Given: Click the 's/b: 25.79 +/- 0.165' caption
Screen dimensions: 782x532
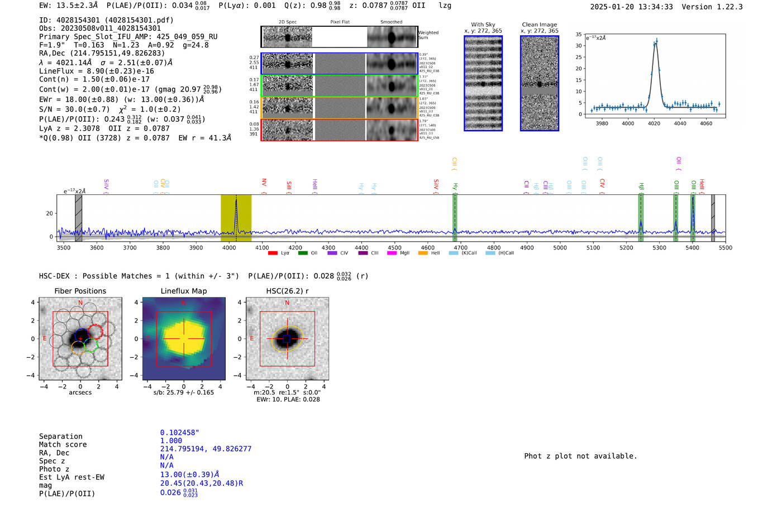Looking at the screenshot, I should (x=184, y=392).
